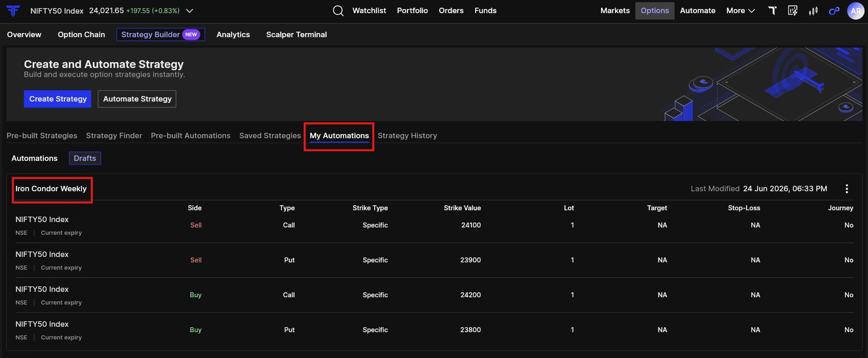
Task: Click the NIFTY50 Index row with strike 24200
Action: pos(434,295)
